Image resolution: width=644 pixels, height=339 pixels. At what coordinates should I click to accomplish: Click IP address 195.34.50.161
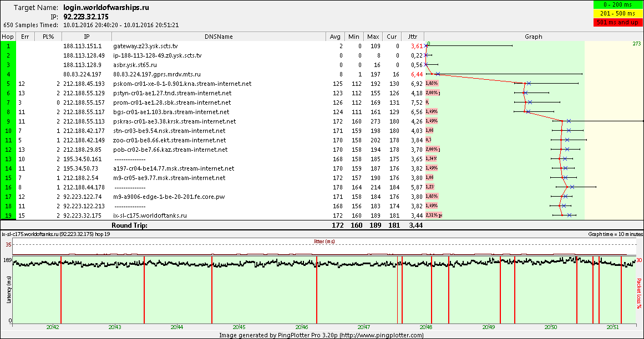[x=82, y=159]
